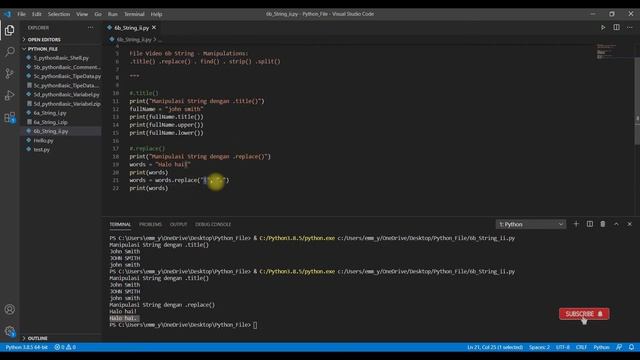Image resolution: width=640 pixels, height=360 pixels.
Task: Click the code minimap preview
Action: (607, 51)
